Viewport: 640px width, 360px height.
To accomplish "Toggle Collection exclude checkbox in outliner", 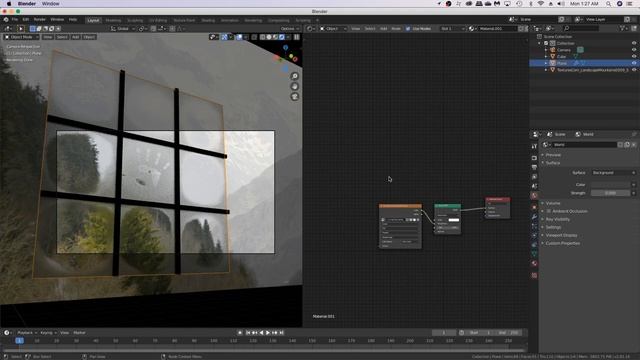I will pos(546,43).
